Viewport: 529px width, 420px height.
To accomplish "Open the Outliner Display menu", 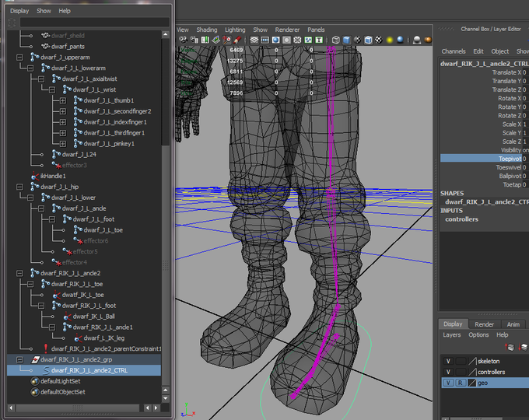I will (x=19, y=11).
